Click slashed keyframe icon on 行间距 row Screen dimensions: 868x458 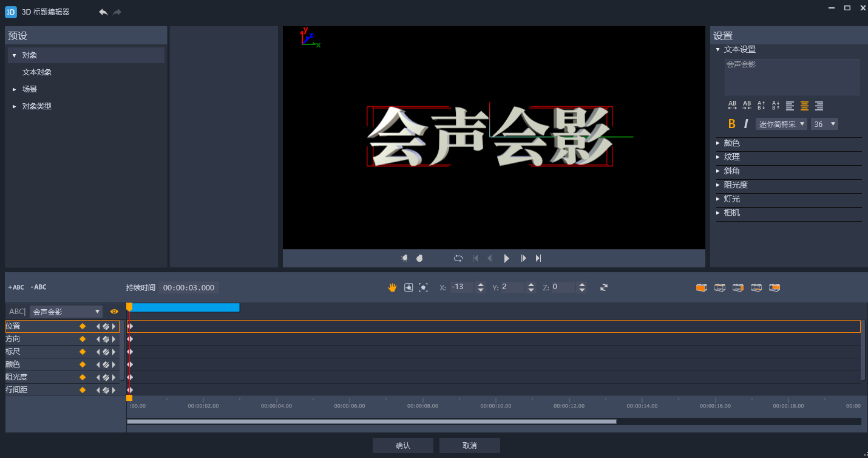tap(106, 390)
